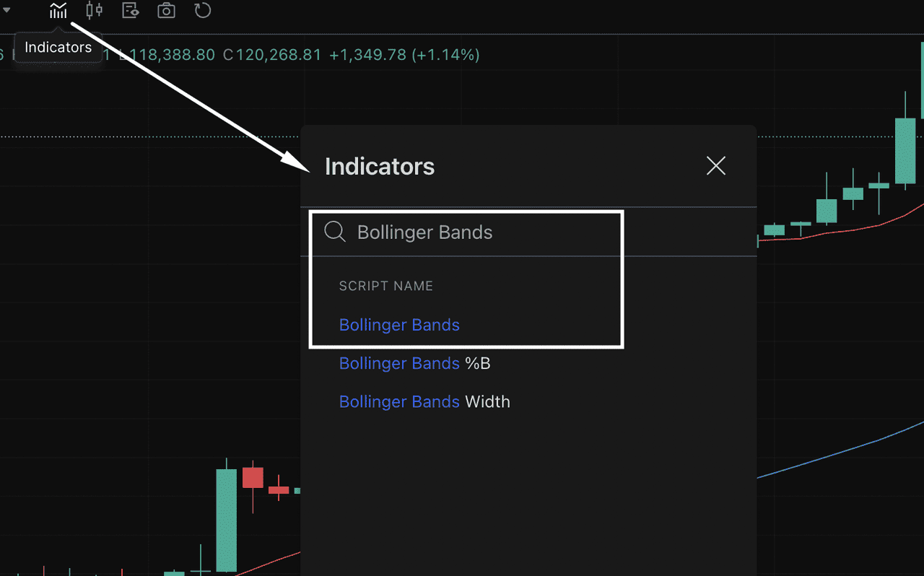This screenshot has width=924, height=576.
Task: Expand the dropdown arrow left of Indicators icon
Action: [x=6, y=10]
